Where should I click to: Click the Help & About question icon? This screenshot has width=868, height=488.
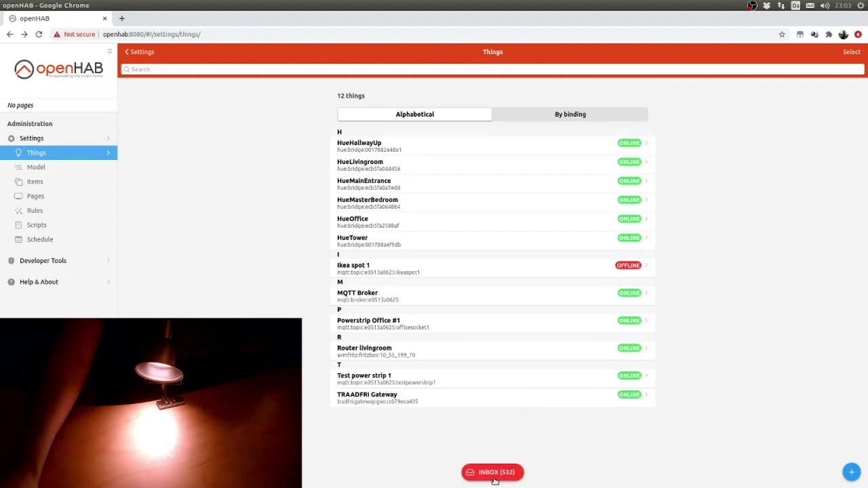[x=11, y=282]
